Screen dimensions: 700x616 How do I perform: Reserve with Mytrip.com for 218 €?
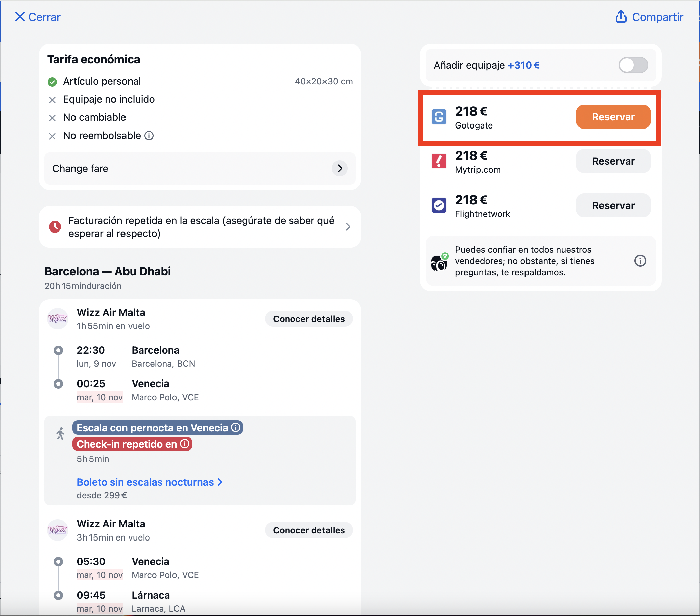(613, 161)
